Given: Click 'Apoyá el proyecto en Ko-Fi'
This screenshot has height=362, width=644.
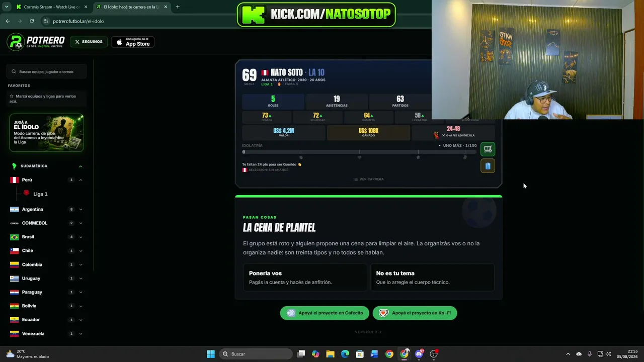Looking at the screenshot, I should (415, 313).
